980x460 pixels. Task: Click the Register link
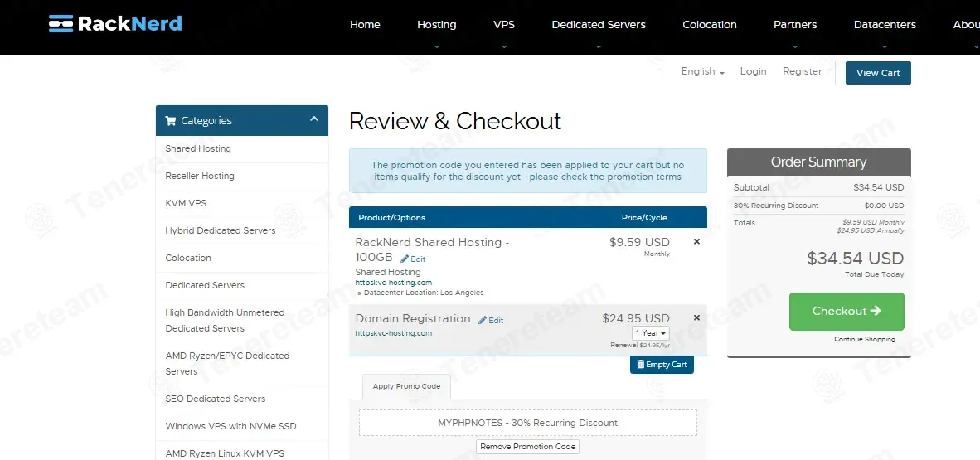802,71
